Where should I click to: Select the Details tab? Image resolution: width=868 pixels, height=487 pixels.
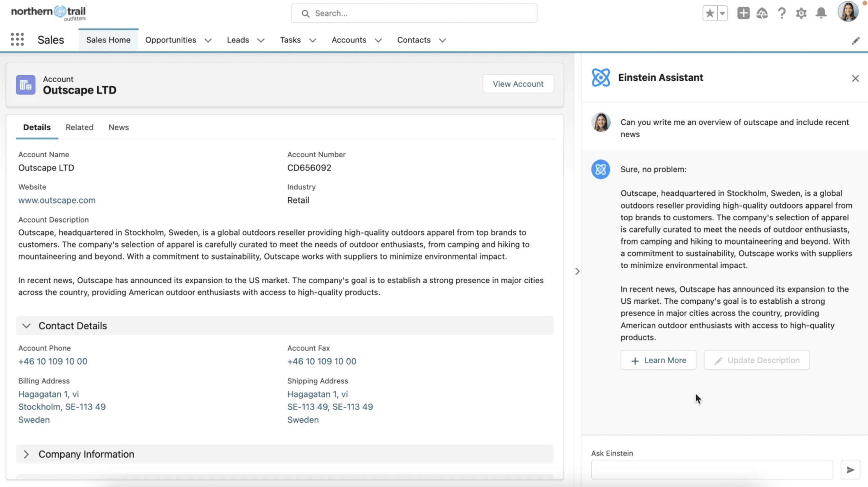click(x=37, y=127)
